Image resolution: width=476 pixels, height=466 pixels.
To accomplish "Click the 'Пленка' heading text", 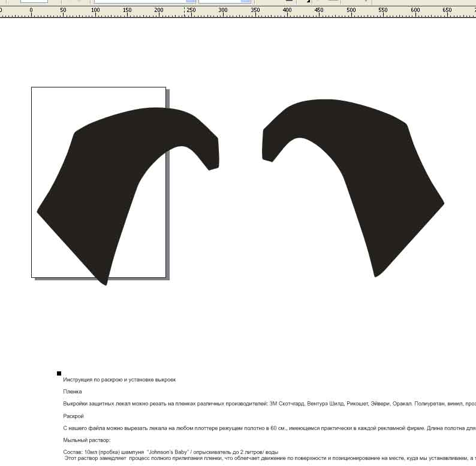I will point(73,392).
